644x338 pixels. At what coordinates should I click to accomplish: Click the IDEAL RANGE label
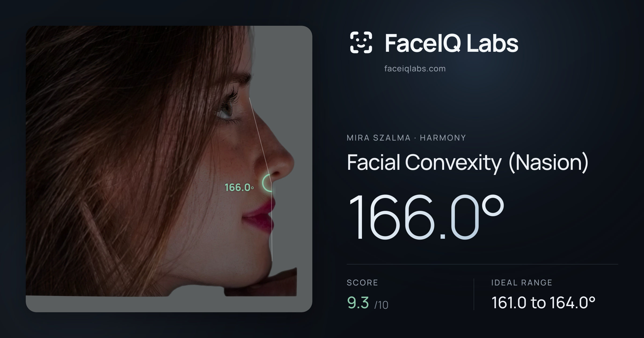point(522,282)
